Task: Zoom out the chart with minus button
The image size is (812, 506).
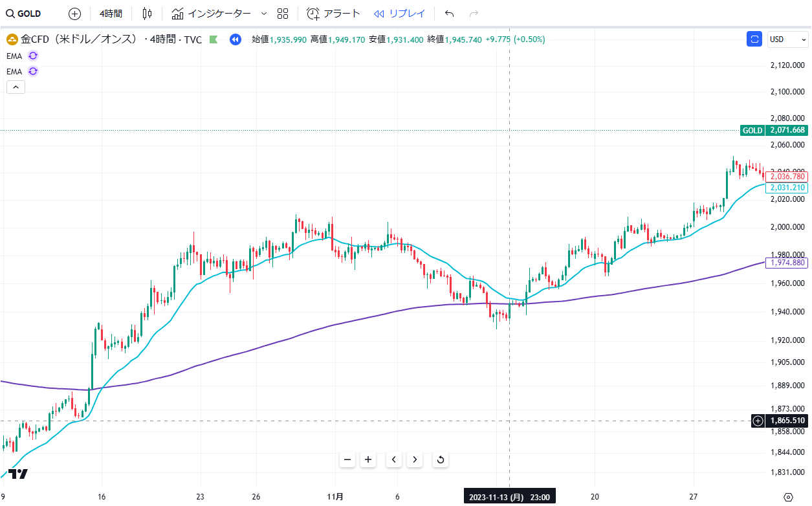Action: pos(347,460)
